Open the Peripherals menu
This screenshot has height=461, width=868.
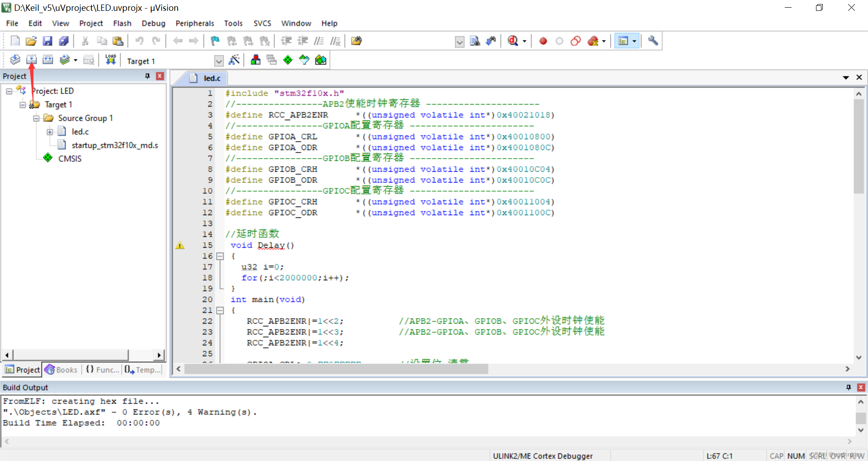[x=195, y=23]
